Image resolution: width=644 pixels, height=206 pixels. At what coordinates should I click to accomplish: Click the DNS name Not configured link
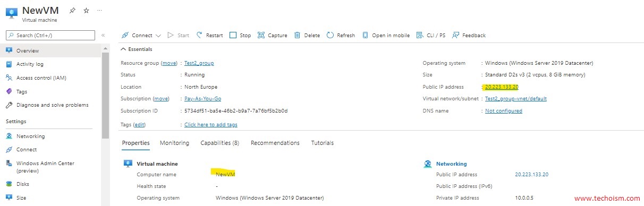click(504, 111)
